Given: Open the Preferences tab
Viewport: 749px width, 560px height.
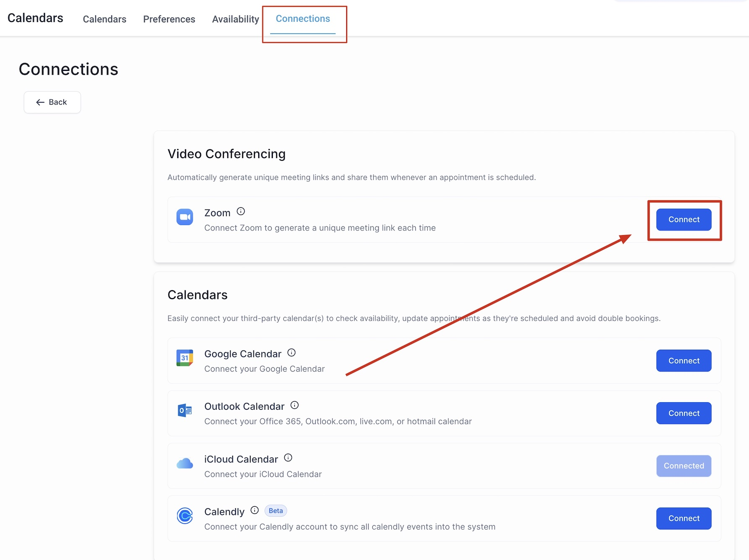Looking at the screenshot, I should pos(169,19).
